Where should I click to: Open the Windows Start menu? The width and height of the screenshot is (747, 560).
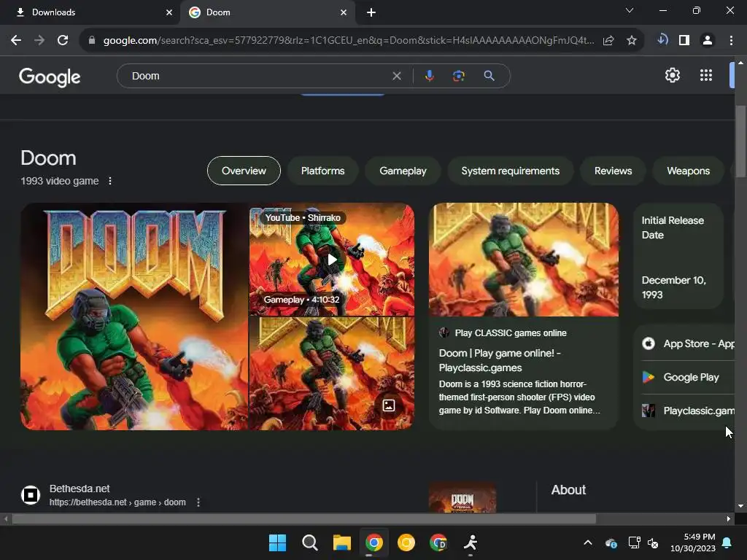[x=277, y=542]
